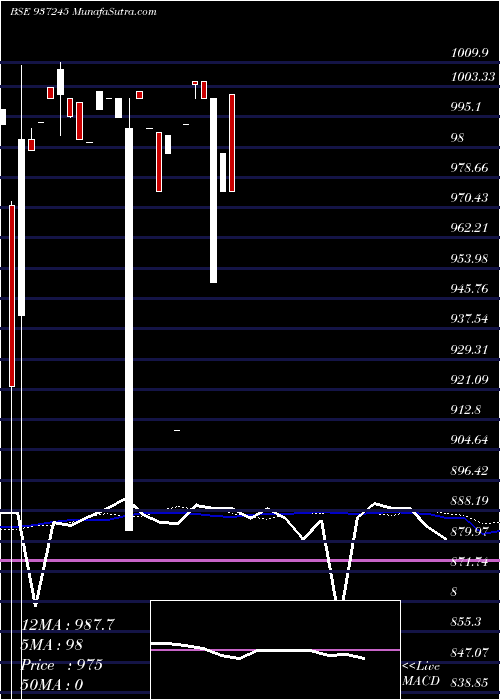Click the 921.09 price axis label

(470, 379)
